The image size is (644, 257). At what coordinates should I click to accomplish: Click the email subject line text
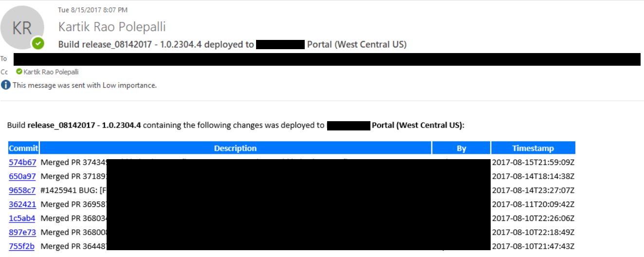pyautogui.click(x=232, y=44)
